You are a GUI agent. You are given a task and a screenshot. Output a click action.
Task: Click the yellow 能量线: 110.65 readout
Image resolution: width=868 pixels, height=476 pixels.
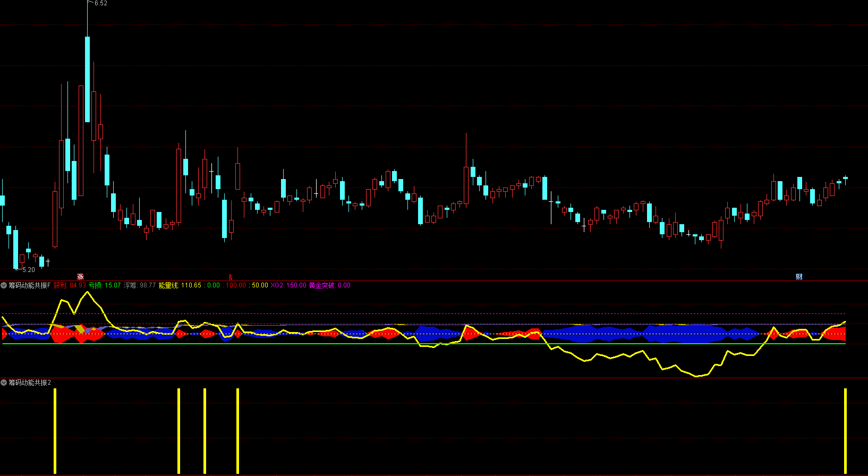[180, 285]
